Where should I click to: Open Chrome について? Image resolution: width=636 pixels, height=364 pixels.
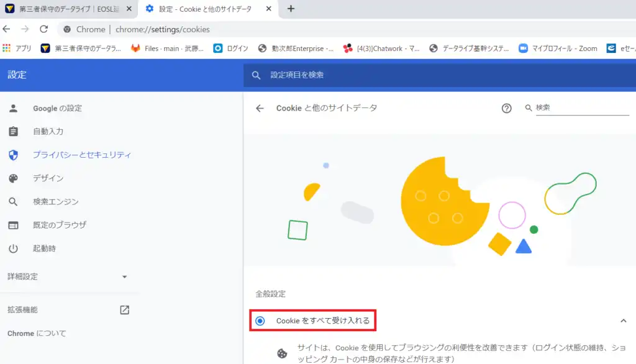(37, 334)
